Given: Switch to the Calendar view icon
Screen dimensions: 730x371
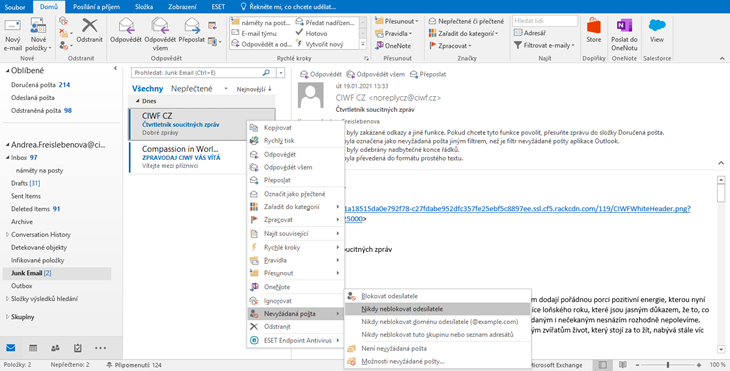Looking at the screenshot, I should [x=33, y=348].
